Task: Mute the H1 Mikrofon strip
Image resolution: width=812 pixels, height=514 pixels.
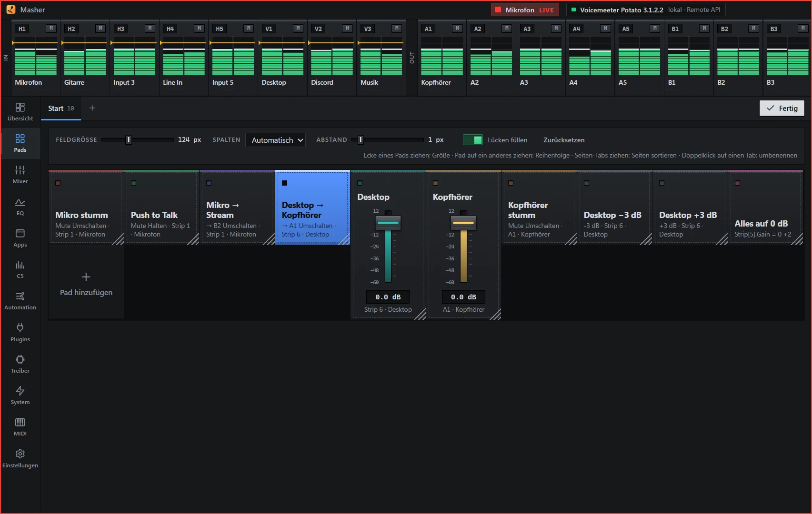Action: tap(51, 29)
